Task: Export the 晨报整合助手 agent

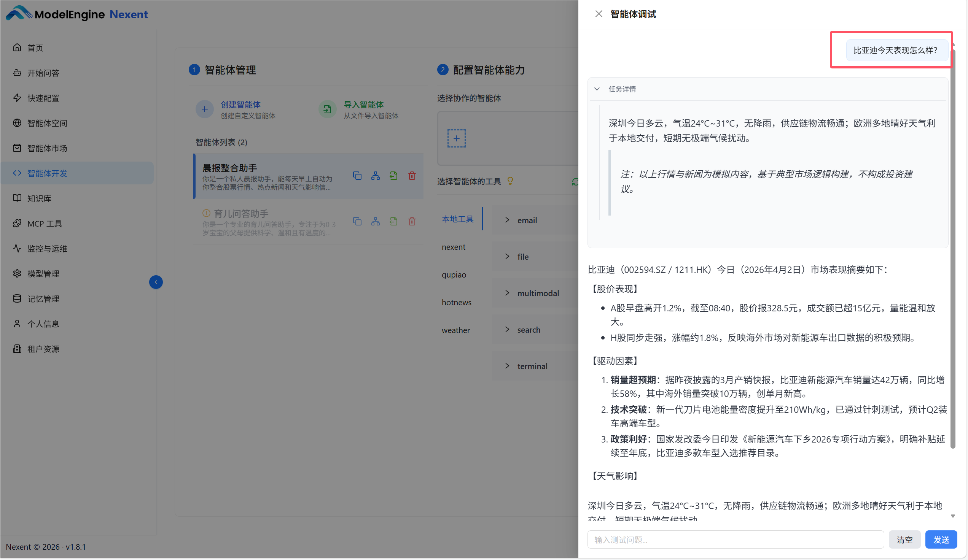Action: [393, 176]
